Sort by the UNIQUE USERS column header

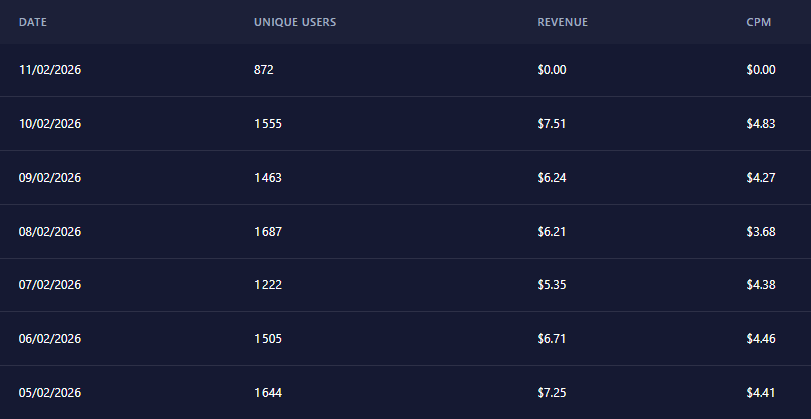295,22
